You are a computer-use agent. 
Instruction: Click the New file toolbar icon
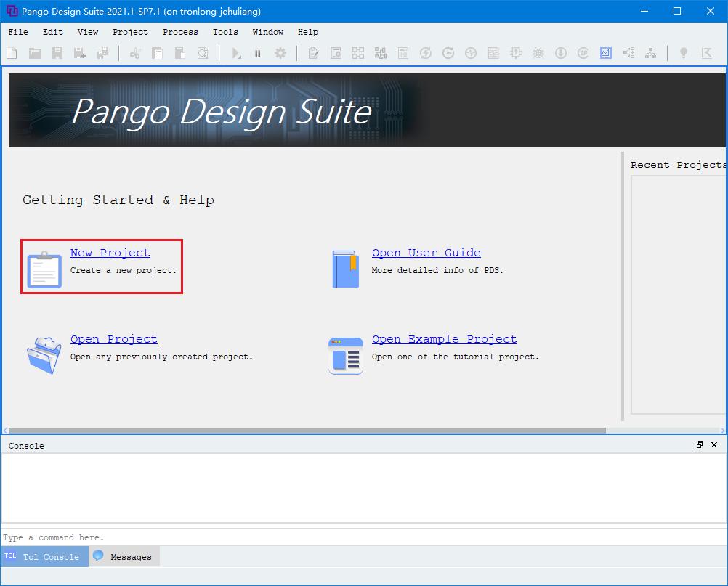(12, 53)
